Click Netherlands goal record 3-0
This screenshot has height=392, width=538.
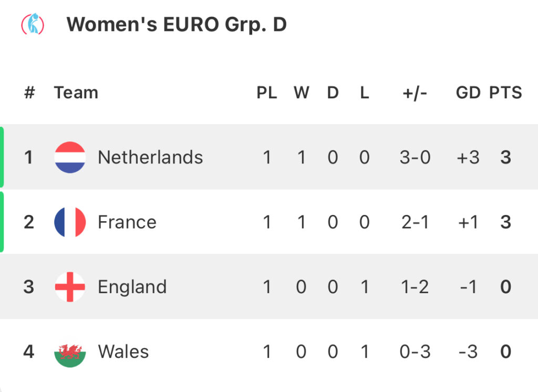pyautogui.click(x=415, y=158)
